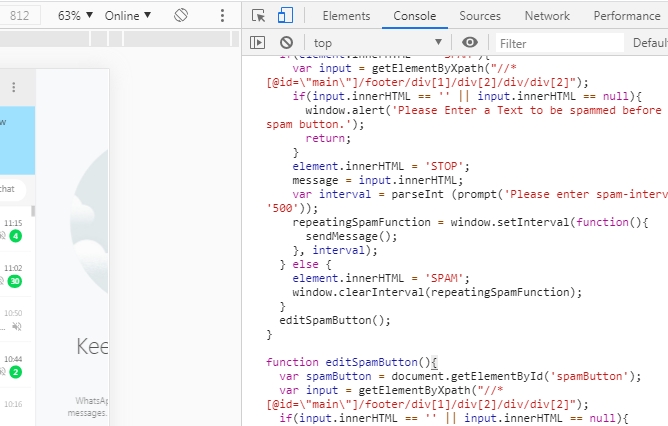The width and height of the screenshot is (668, 426).
Task: Click the muted speaker icon at 10:50
Action: click(17, 327)
